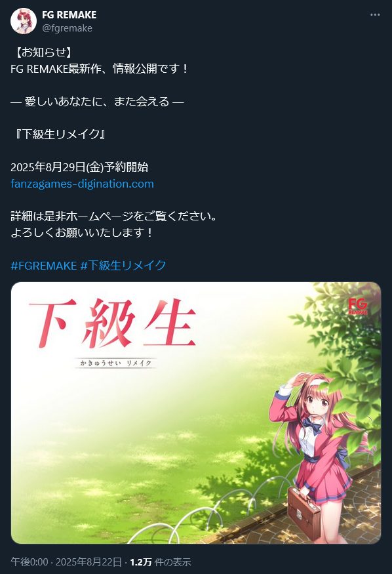This screenshot has height=574, width=392.
Task: Click the 2025年8月29日(金)予約開始 date line
Action: [79, 167]
